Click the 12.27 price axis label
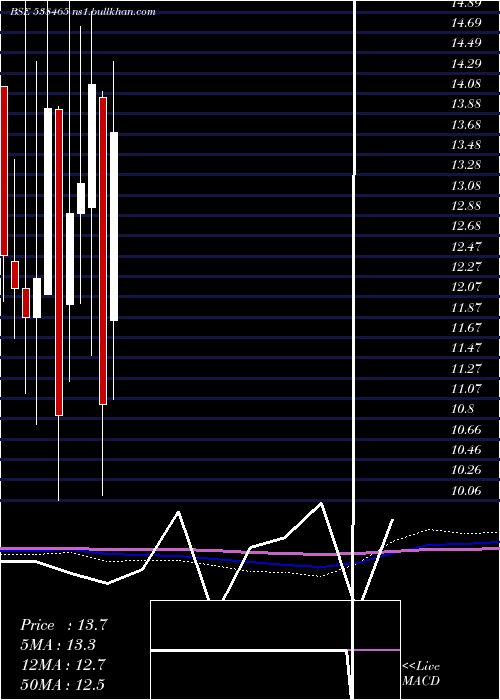The image size is (500, 700). click(x=466, y=267)
